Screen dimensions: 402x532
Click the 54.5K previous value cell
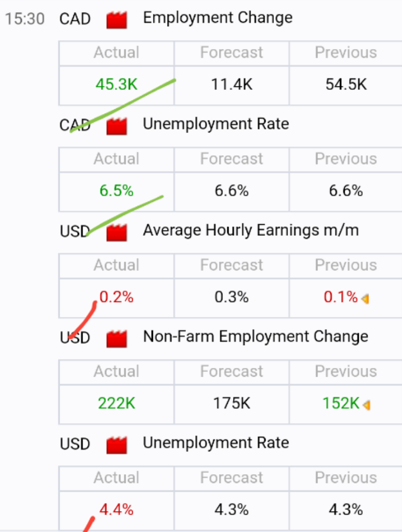(346, 85)
